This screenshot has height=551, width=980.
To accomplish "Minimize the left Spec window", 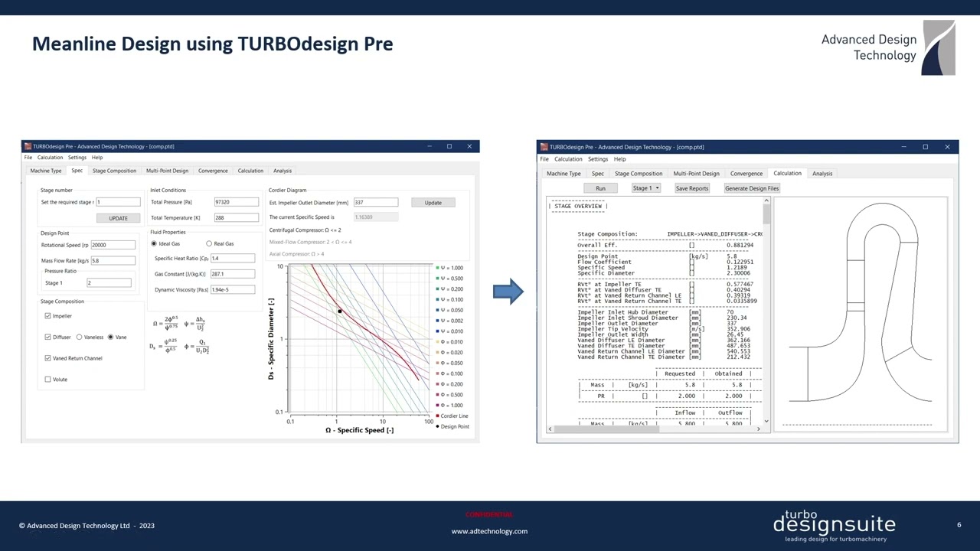I will pos(429,146).
